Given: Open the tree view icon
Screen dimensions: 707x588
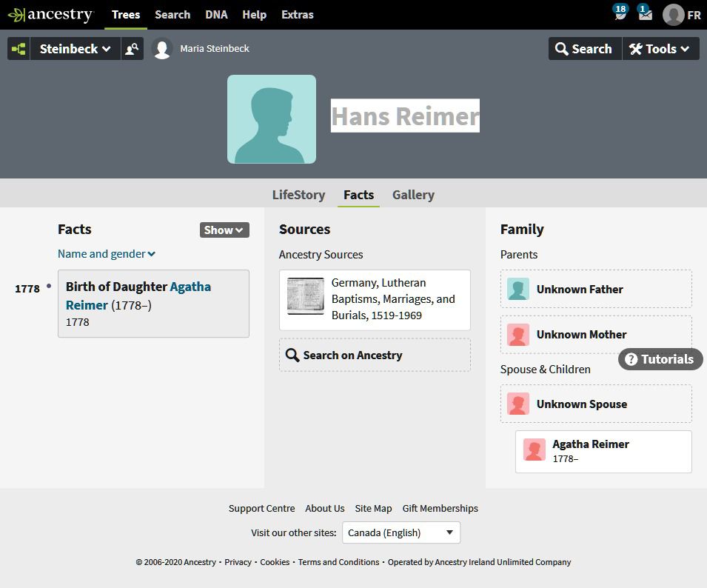Looking at the screenshot, I should pos(19,49).
